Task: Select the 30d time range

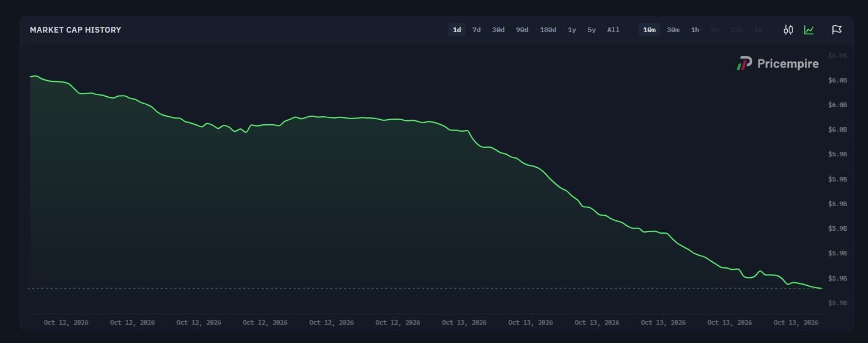Action: pyautogui.click(x=498, y=30)
